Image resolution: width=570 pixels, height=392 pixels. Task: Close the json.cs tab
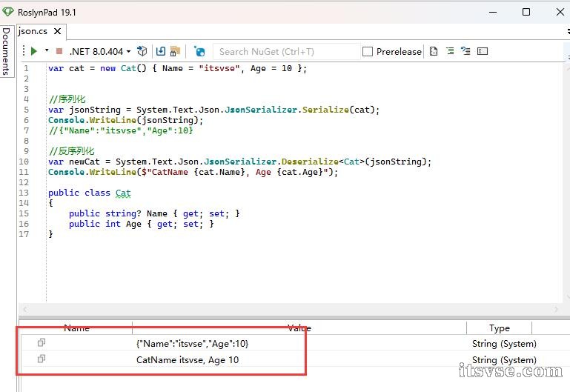point(57,32)
